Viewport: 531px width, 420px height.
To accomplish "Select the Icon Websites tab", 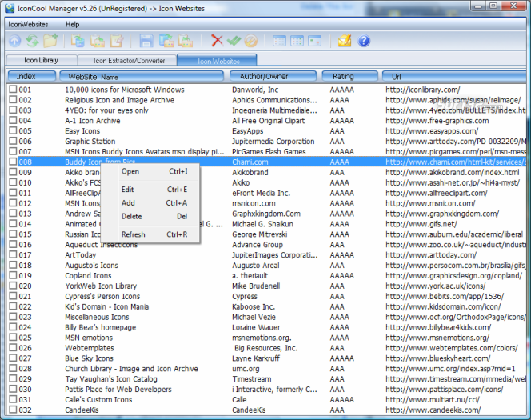I will [218, 61].
